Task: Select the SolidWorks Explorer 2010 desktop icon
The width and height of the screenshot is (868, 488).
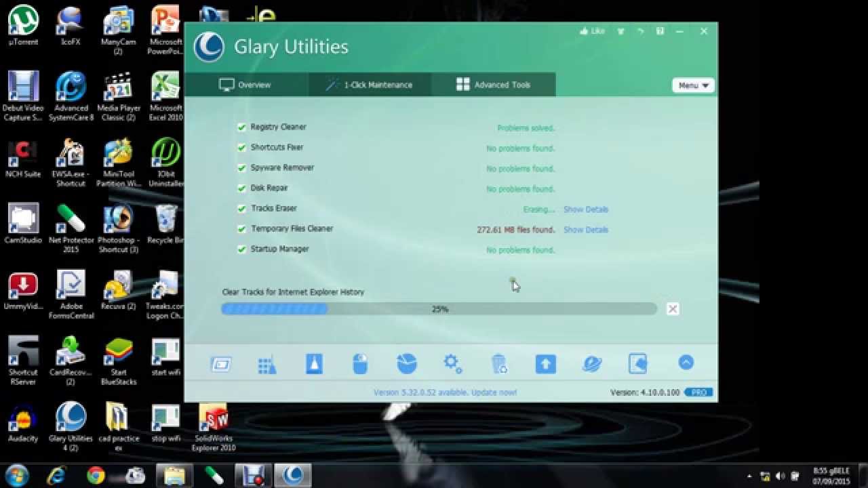Action: 214,427
